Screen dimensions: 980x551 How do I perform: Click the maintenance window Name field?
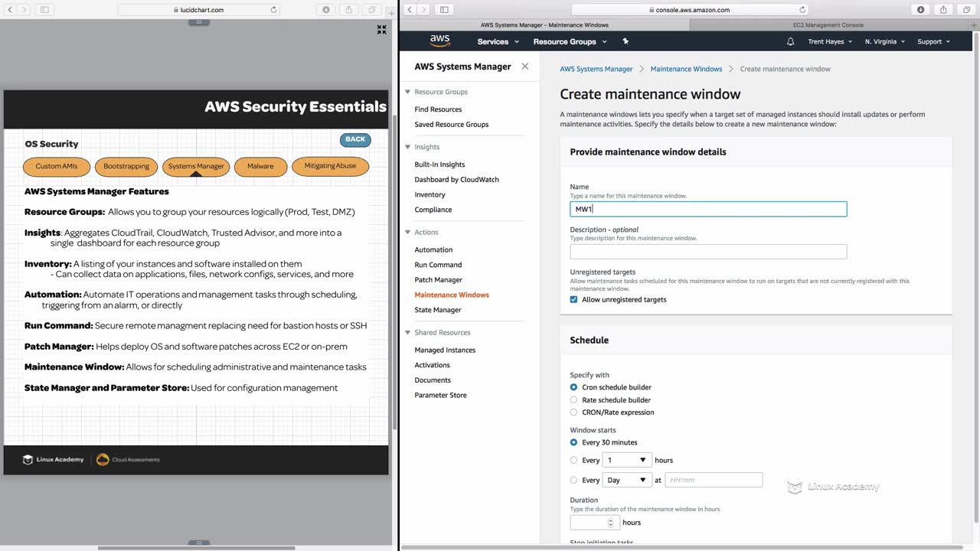708,209
